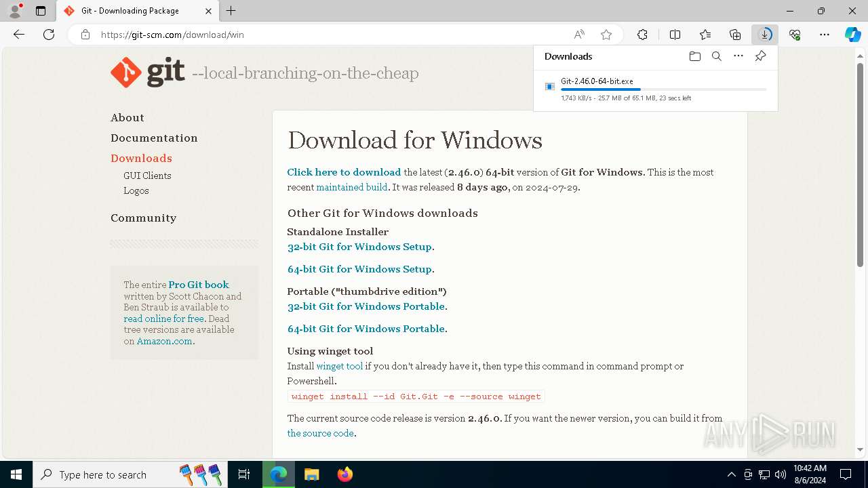The width and height of the screenshot is (868, 488).
Task: Download 64-bit Git for Windows Portable
Action: click(366, 329)
